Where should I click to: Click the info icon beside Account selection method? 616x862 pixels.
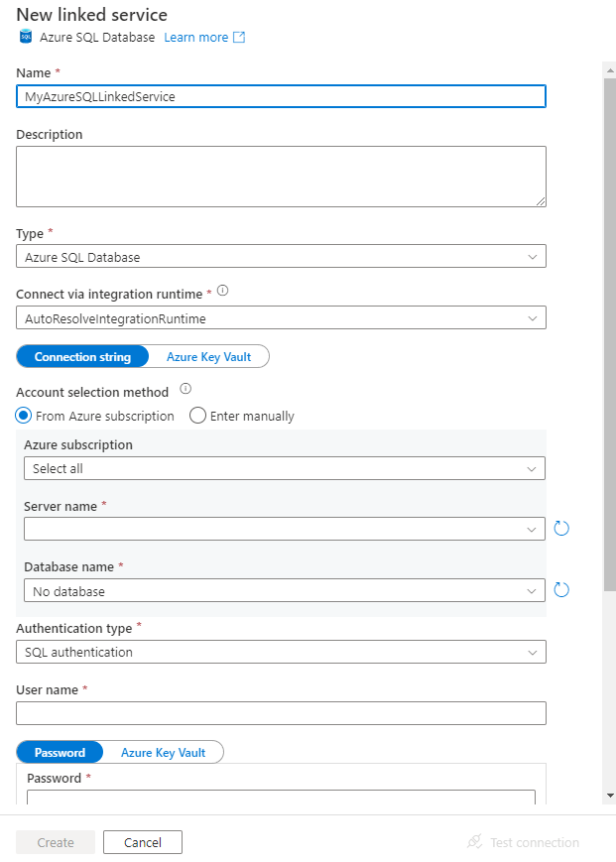(x=185, y=388)
